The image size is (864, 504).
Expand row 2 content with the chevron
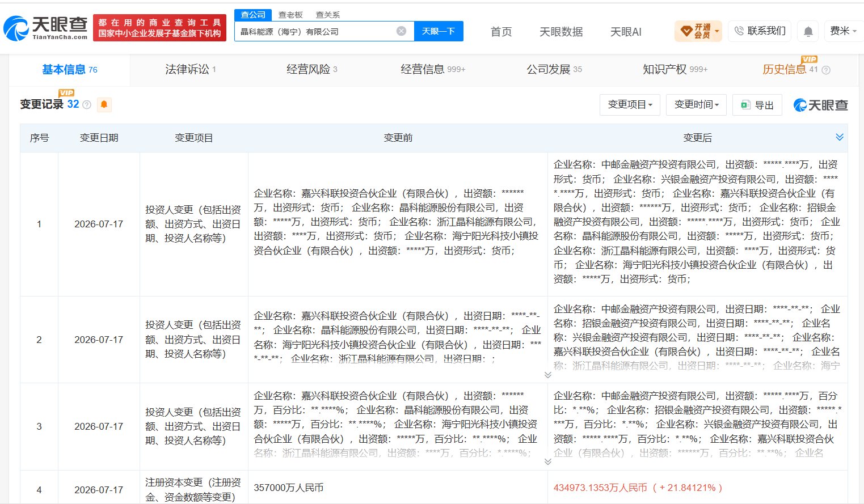547,375
